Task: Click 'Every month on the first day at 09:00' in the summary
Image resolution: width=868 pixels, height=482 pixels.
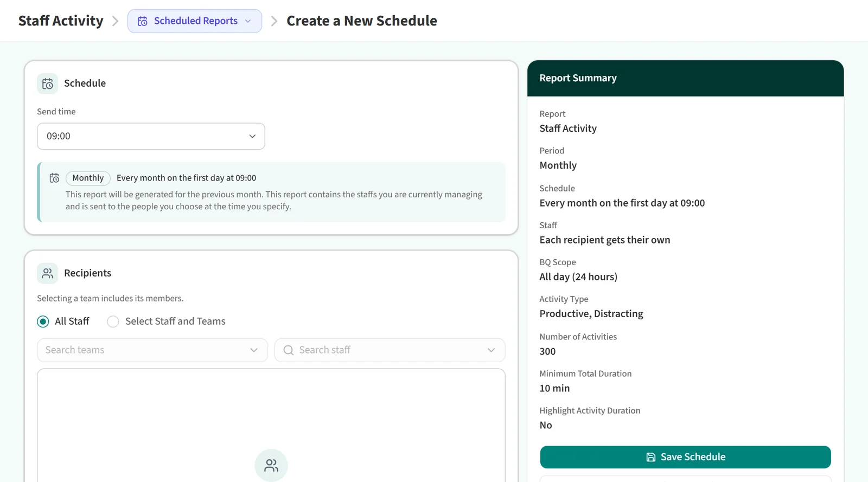Action: click(622, 203)
